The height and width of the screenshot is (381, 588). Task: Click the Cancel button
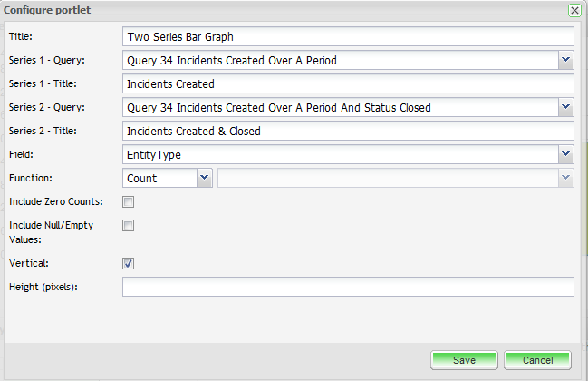[537, 360]
